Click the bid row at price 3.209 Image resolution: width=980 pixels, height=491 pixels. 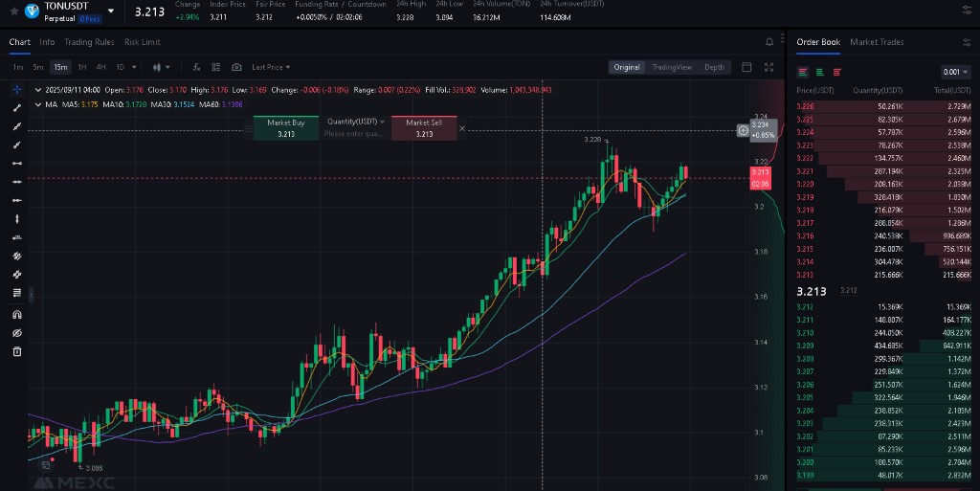(883, 346)
